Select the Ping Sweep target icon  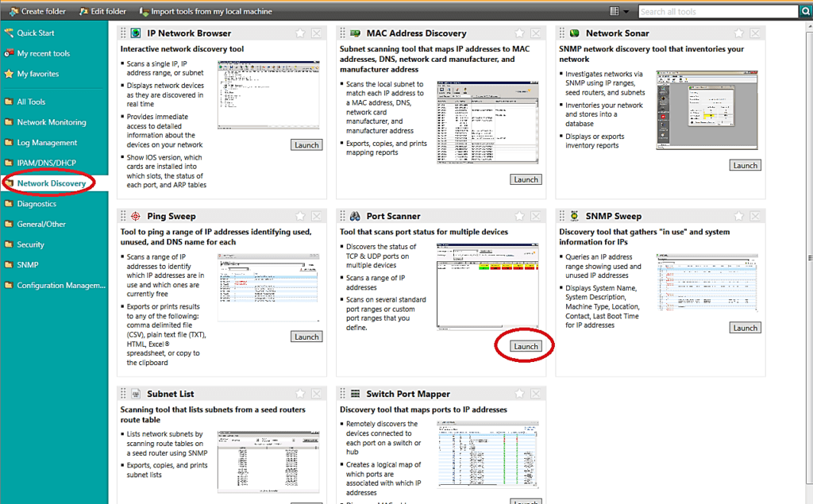point(135,216)
